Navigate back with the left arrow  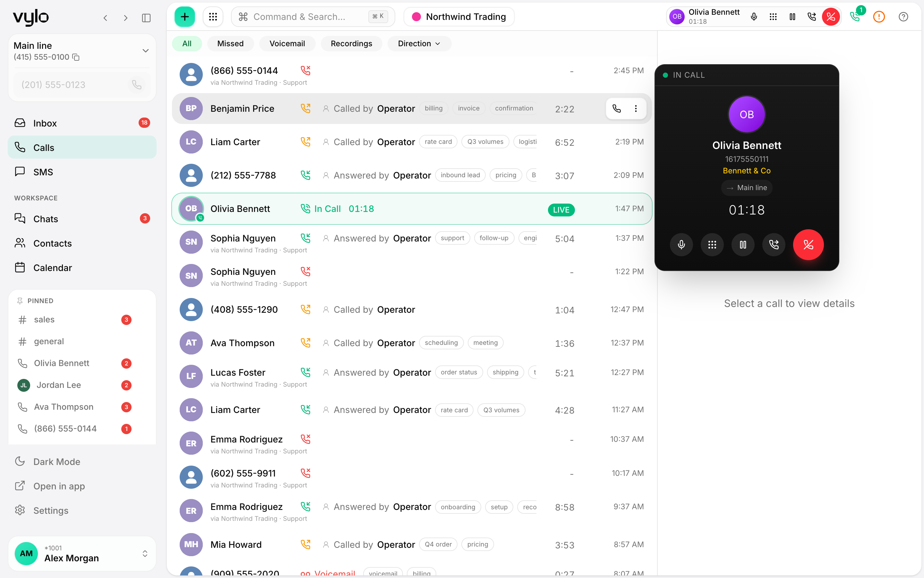tap(105, 18)
